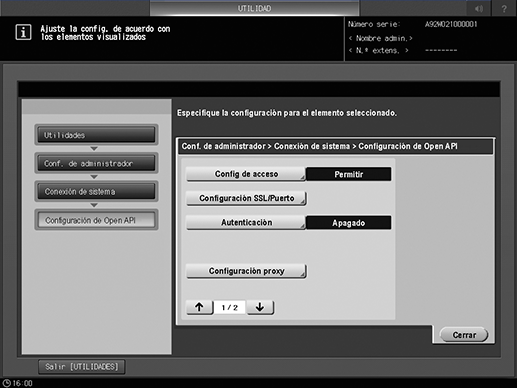Click the UTILIDAD tab at the top
517x388 pixels.
click(x=254, y=8)
